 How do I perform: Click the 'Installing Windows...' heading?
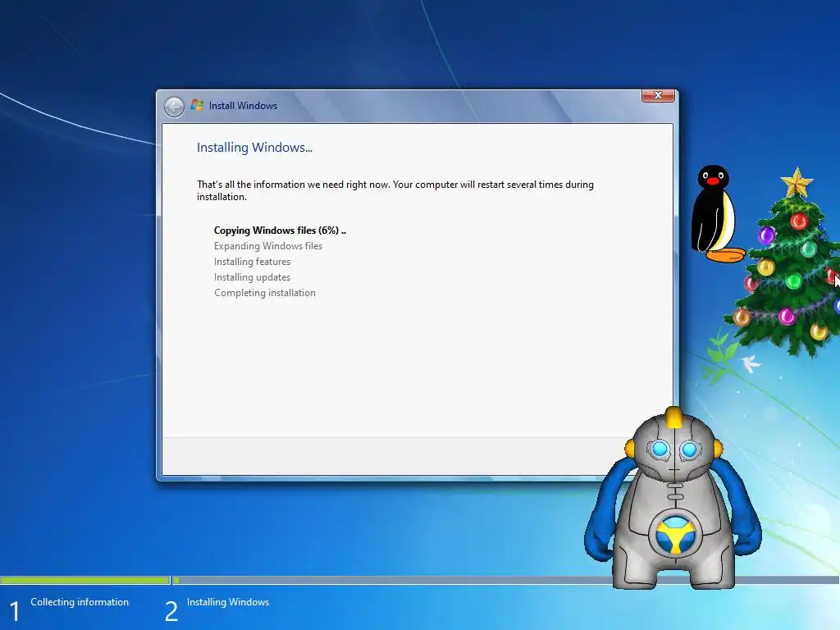[254, 148]
